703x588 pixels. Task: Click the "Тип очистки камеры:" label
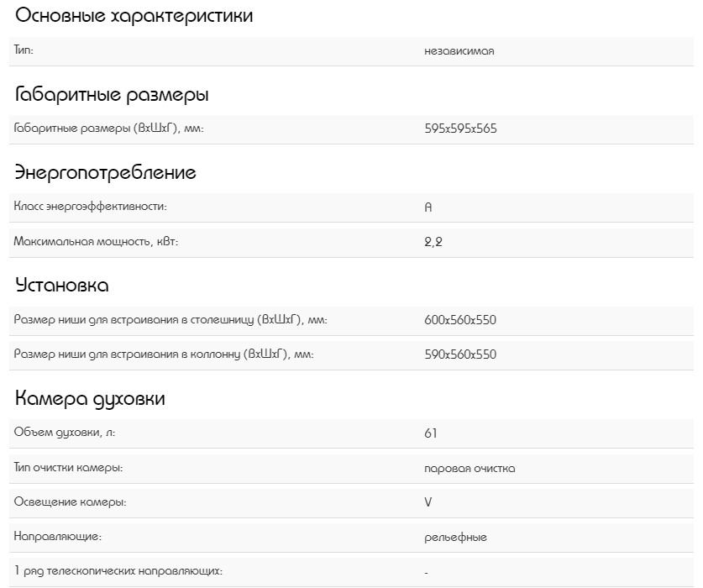pyautogui.click(x=75, y=467)
